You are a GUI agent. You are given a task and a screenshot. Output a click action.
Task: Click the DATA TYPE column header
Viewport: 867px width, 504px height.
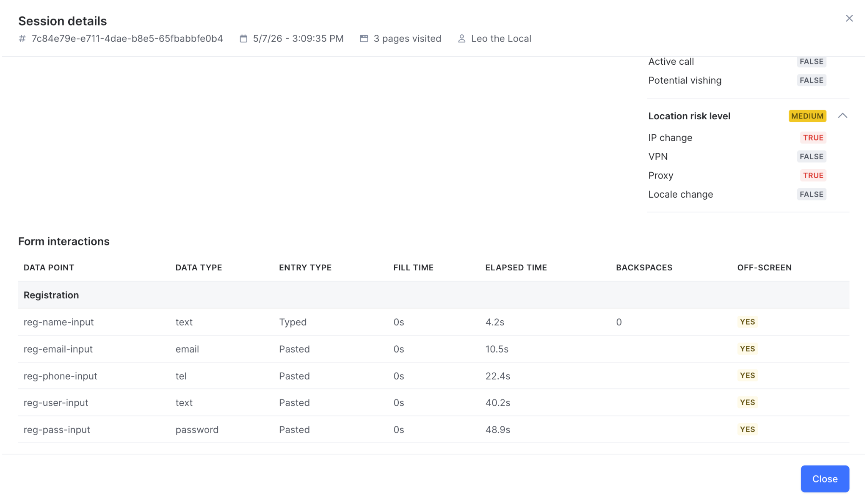[x=199, y=267]
